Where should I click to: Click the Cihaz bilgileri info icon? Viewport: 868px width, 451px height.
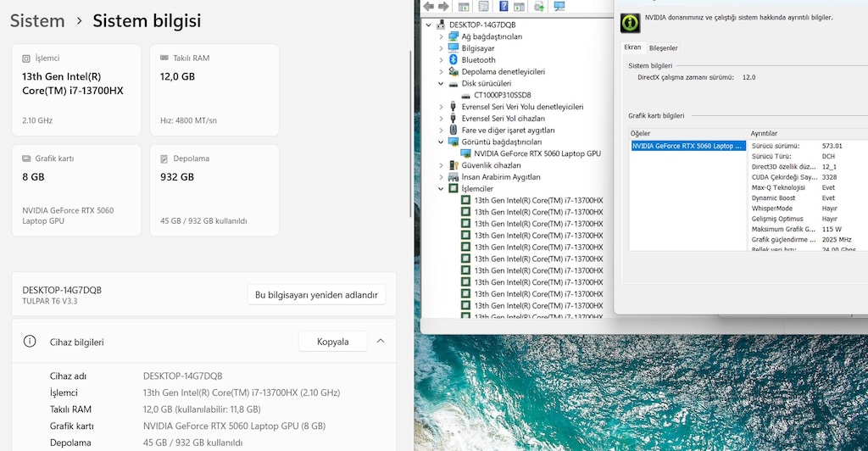[30, 342]
